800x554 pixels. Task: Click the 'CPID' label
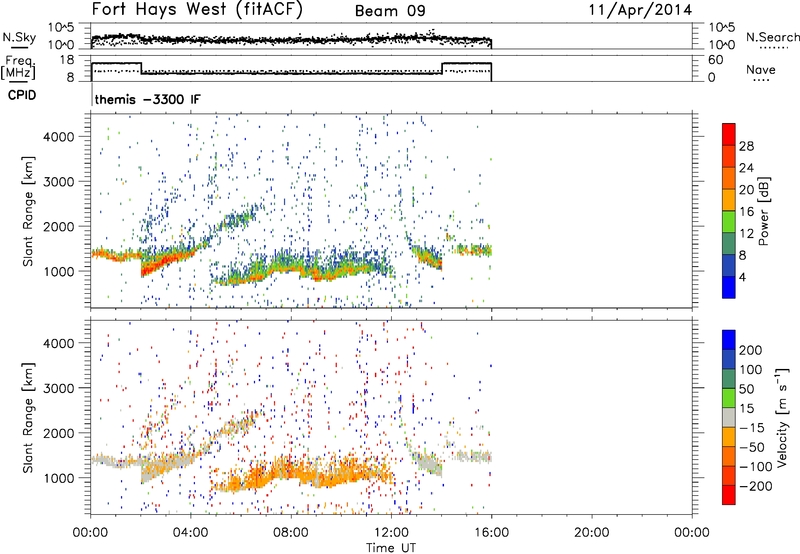(x=22, y=95)
